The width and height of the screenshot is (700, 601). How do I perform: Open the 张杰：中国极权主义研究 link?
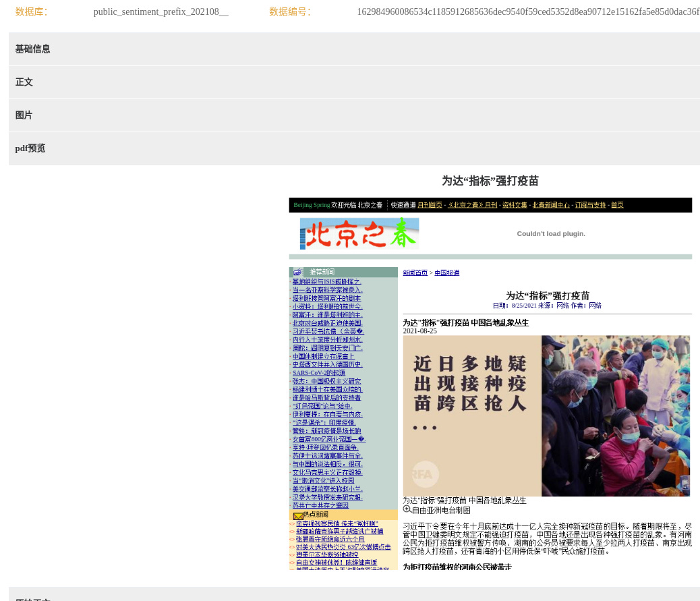pos(327,381)
